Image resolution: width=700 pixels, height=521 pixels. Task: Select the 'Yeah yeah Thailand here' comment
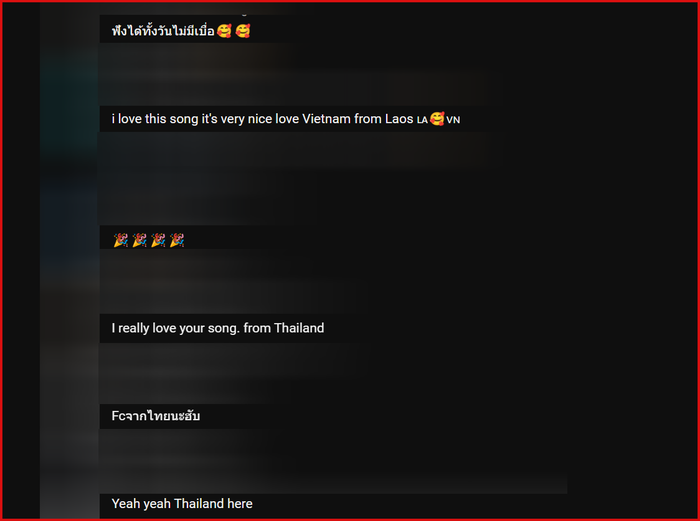pos(182,504)
